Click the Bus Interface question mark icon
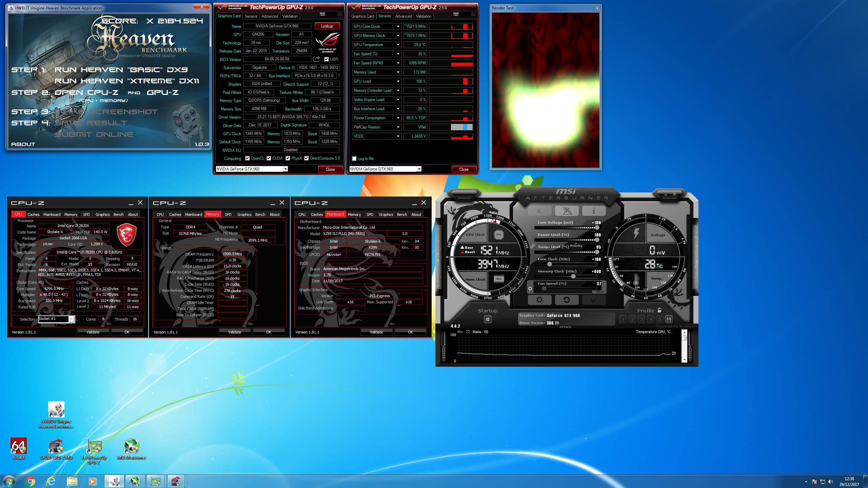Screen dimensions: 868x488 (339, 76)
